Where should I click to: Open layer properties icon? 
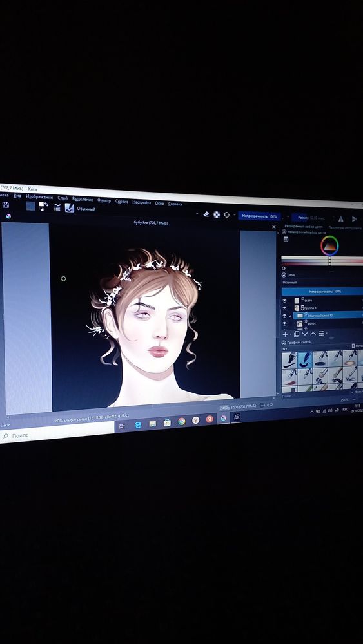tap(322, 334)
